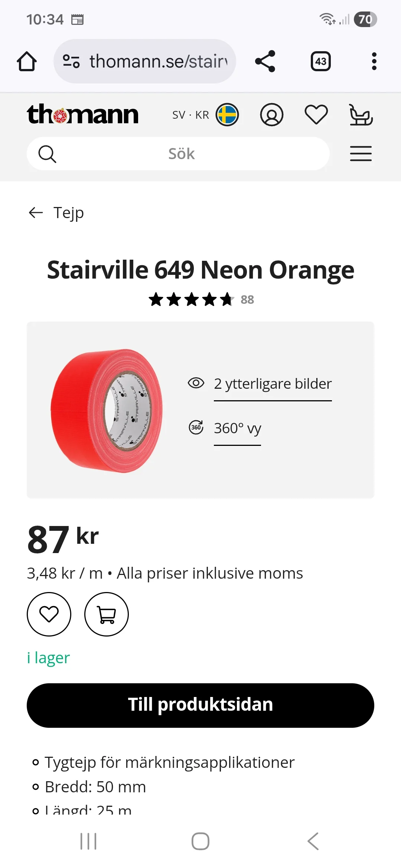
Task: Open the customer account profile icon
Action: [x=271, y=115]
